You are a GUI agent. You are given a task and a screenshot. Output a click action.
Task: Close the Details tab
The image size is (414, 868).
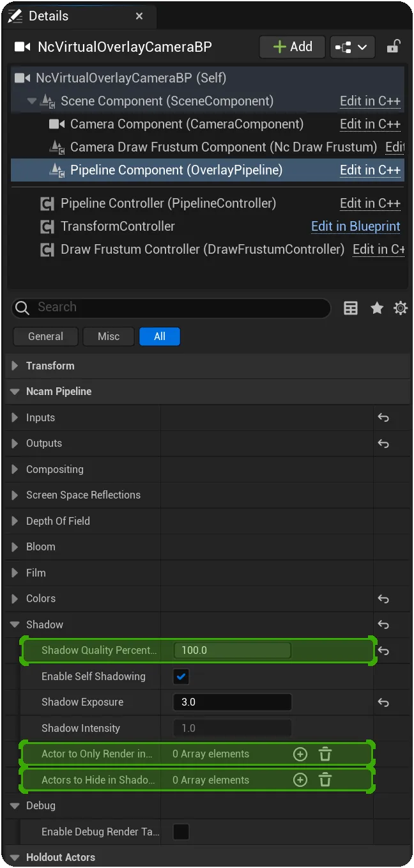pos(139,17)
